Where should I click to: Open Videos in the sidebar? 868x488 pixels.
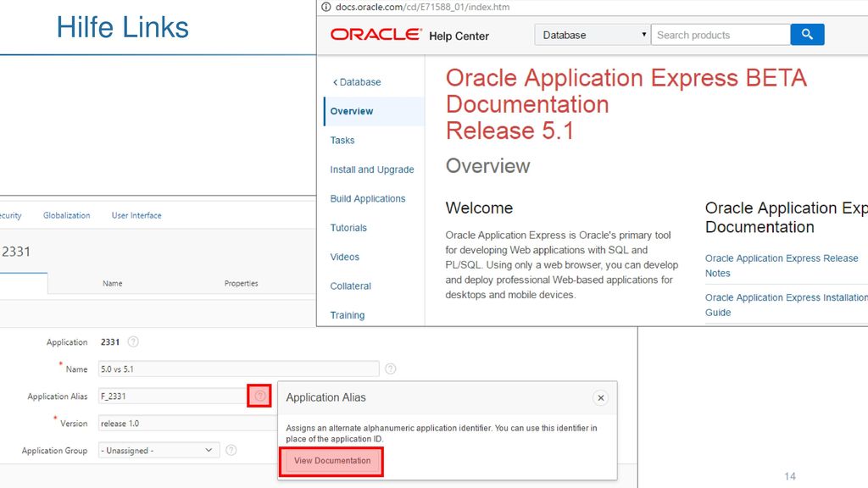tap(344, 257)
